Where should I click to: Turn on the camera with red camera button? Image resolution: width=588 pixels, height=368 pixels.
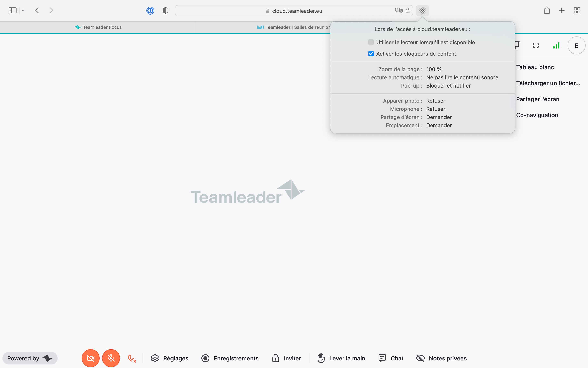click(91, 358)
